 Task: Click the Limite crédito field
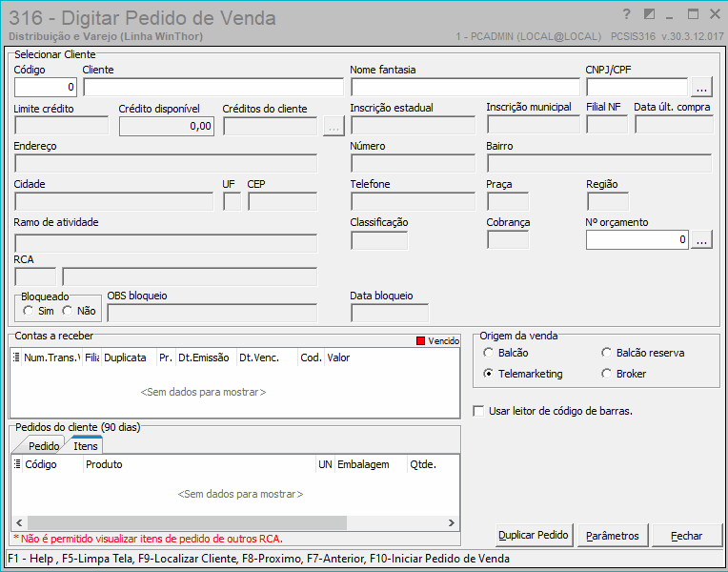click(61, 126)
